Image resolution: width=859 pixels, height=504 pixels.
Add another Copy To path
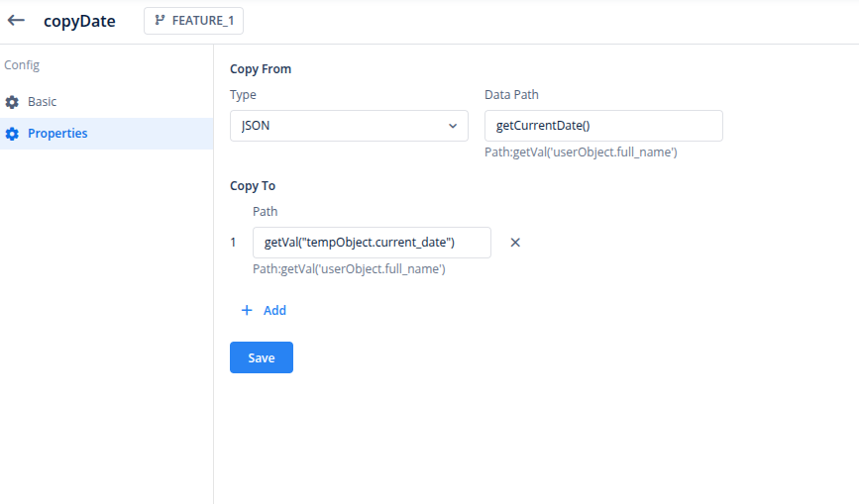pos(264,310)
